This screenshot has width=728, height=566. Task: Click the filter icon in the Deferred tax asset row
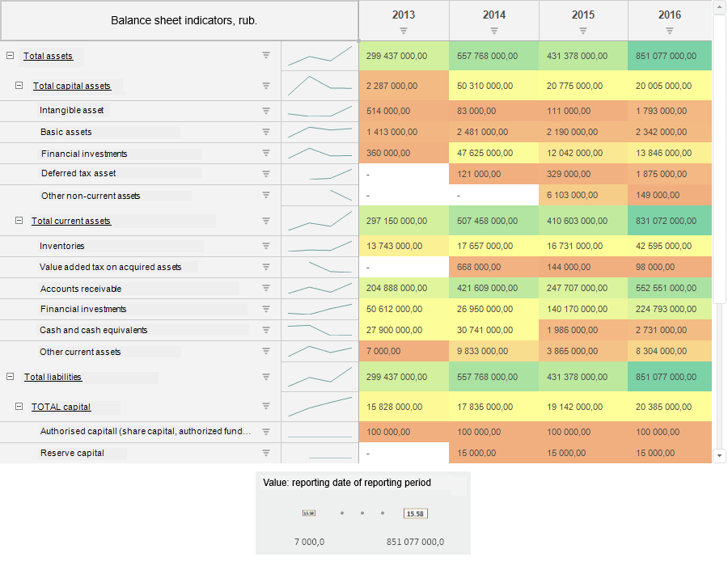coord(265,173)
